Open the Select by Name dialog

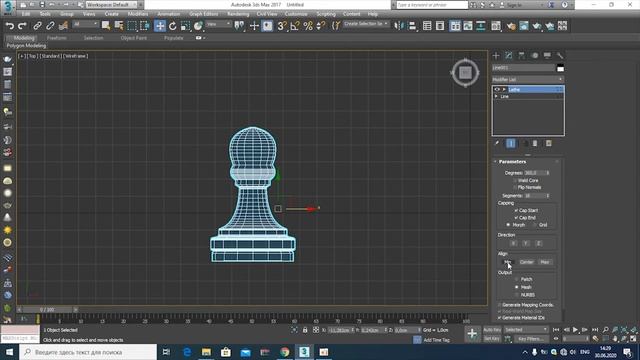click(119, 26)
